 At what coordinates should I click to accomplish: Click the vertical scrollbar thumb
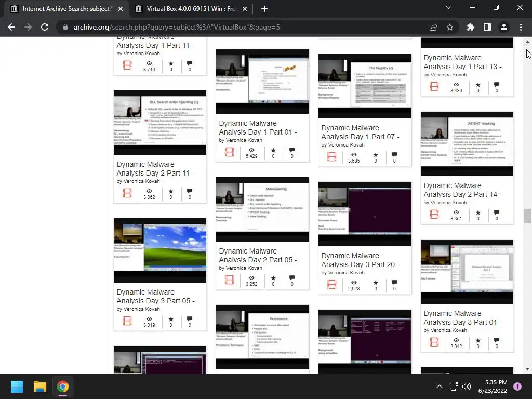tap(527, 217)
